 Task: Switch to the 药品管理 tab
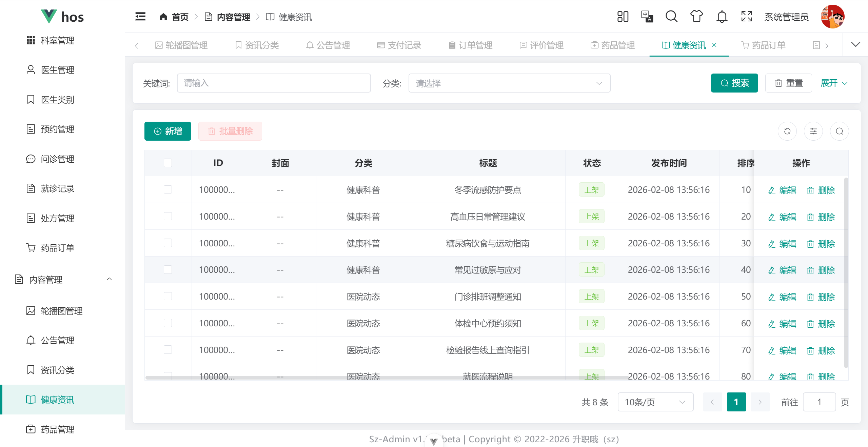point(613,45)
